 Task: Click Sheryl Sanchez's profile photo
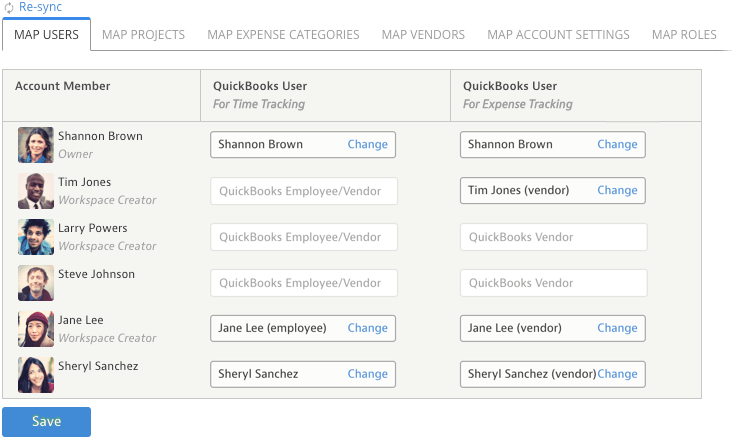[x=36, y=375]
